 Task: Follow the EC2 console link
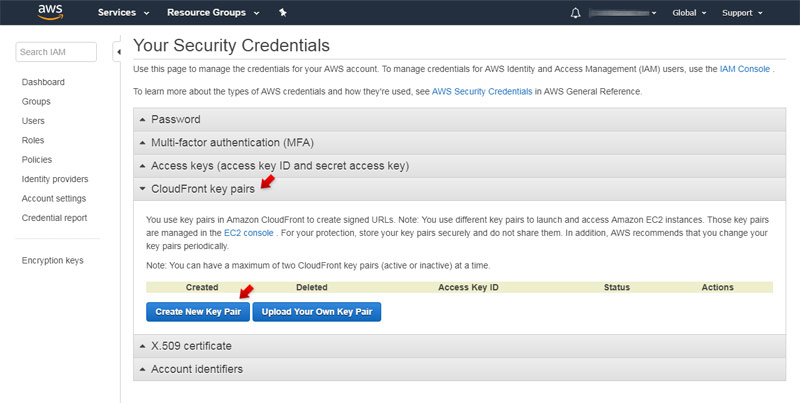tap(248, 233)
